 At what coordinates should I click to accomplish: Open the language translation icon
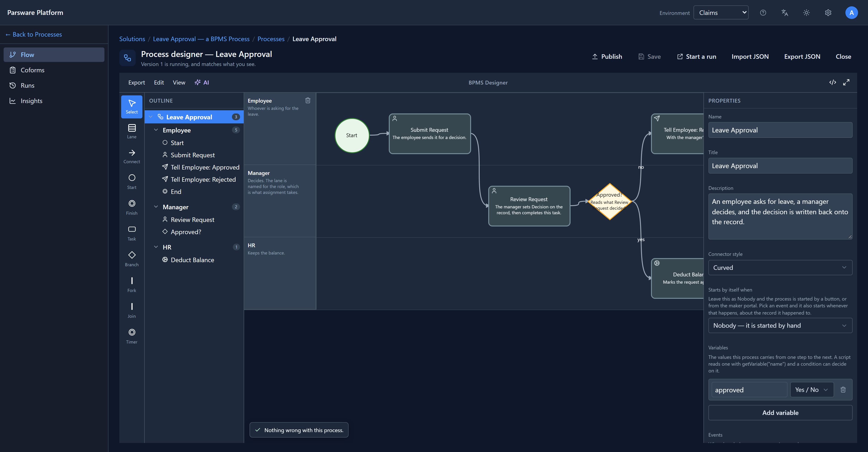click(x=784, y=13)
